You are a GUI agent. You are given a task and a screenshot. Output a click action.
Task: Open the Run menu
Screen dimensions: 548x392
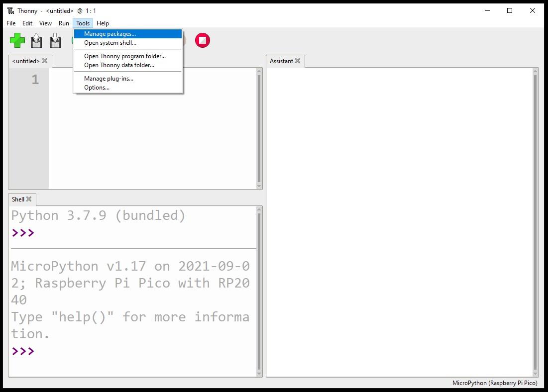64,23
